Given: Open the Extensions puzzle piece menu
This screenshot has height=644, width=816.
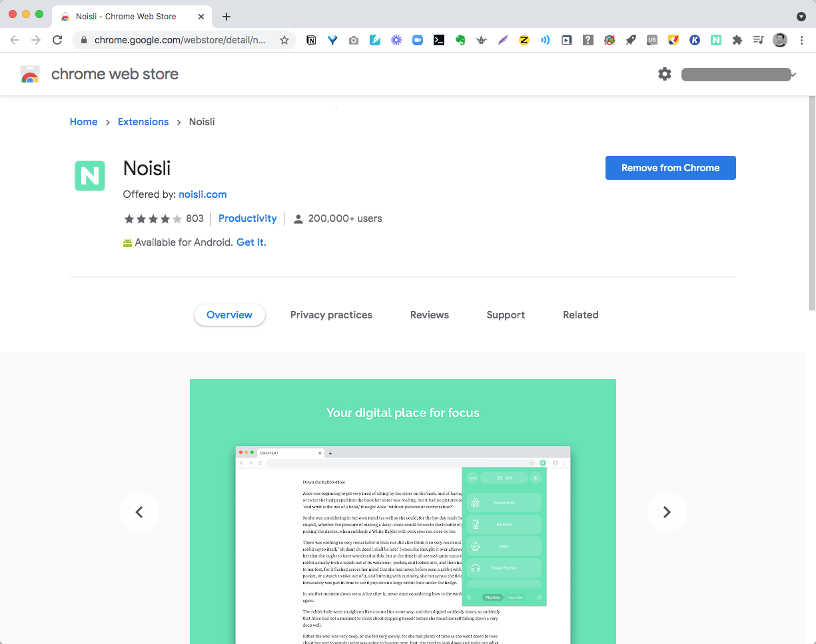Looking at the screenshot, I should click(x=737, y=40).
